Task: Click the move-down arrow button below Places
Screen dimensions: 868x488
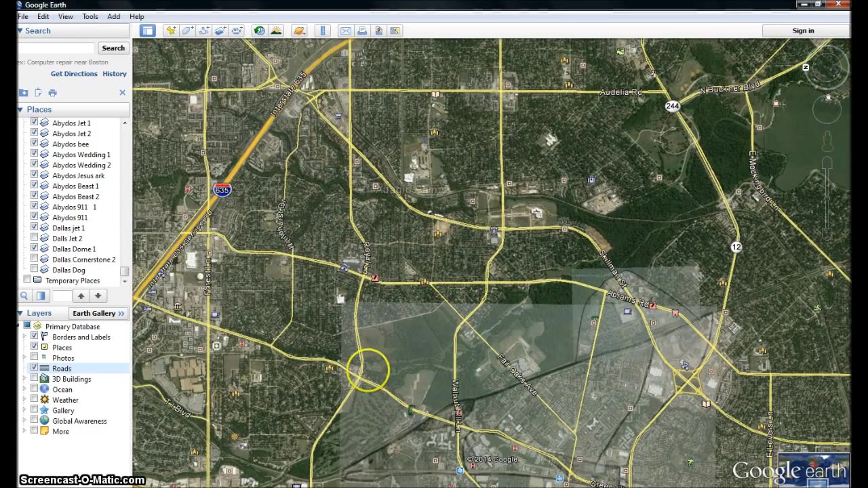Action: 98,296
